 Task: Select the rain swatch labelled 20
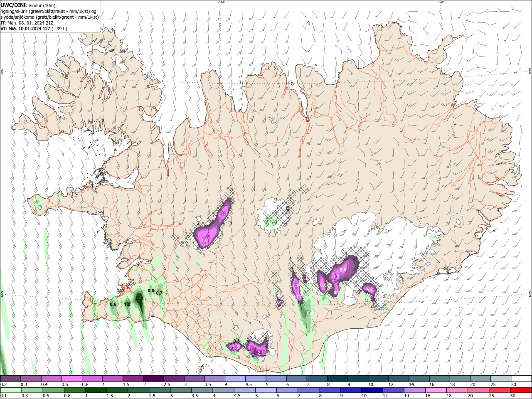pos(479,390)
